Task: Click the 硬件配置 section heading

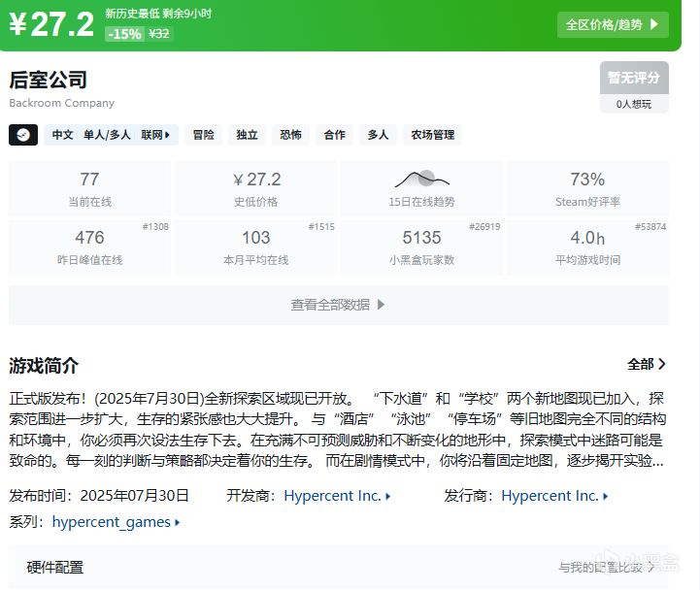Action: point(55,568)
